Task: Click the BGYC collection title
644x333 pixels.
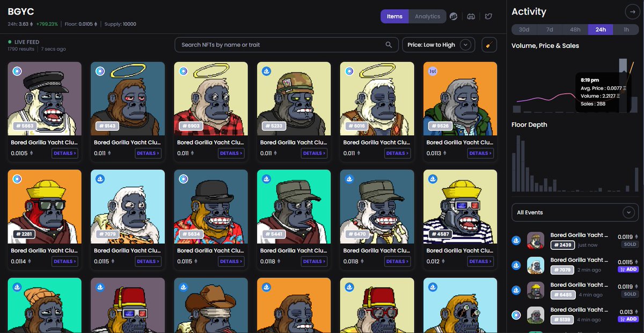Action: pyautogui.click(x=21, y=12)
